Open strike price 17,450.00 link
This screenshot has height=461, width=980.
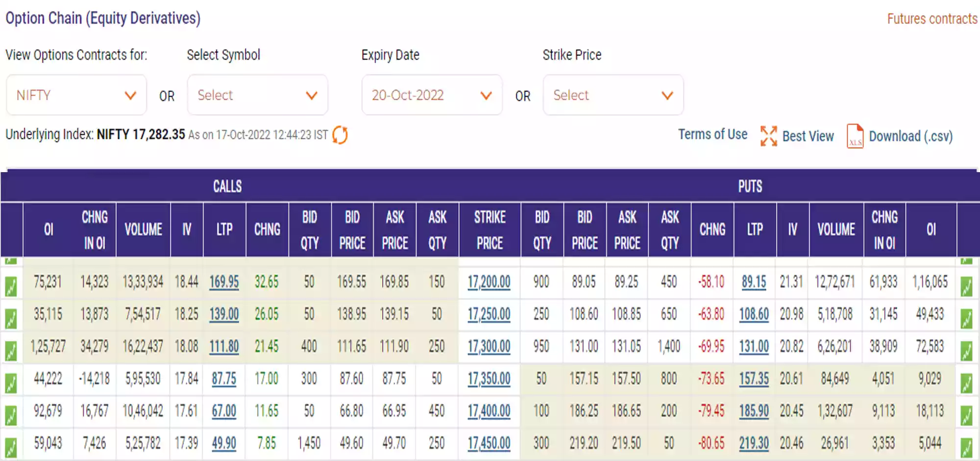click(x=489, y=443)
